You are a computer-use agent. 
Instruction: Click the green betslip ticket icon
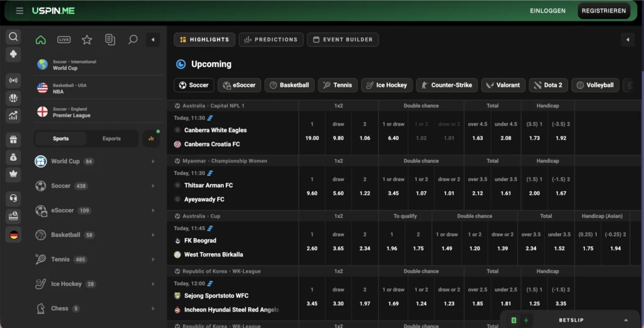point(513,320)
